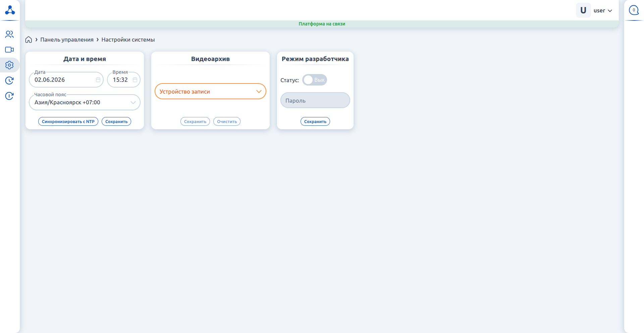The image size is (644, 333).
Task: Navigate to Панель управления breadcrumb
Action: click(x=67, y=40)
